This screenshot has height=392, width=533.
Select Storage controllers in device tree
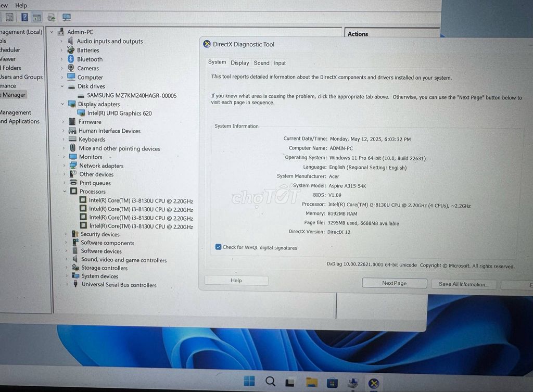tap(104, 268)
